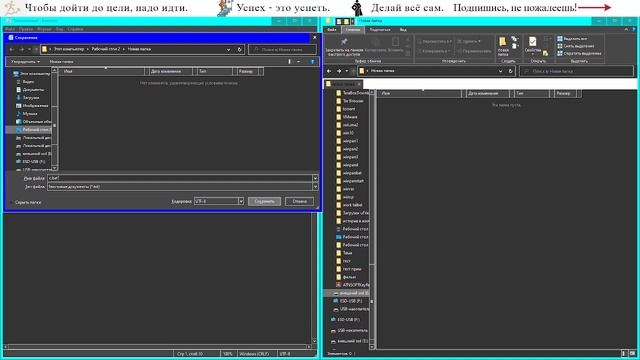Refresh the save dialog address bar
Screen dimensions: 640x360
240,49
